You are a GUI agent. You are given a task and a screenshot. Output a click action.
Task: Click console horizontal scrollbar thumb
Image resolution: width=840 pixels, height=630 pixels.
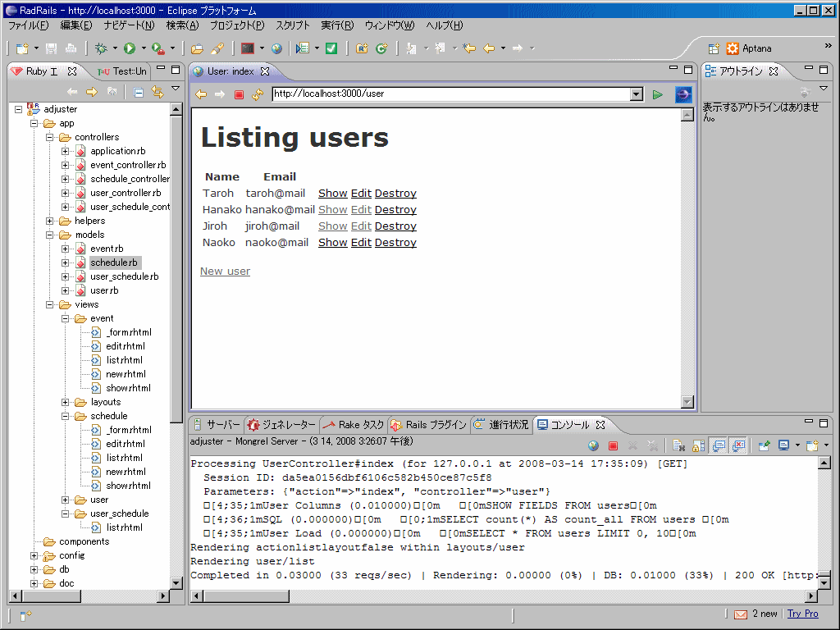(x=246, y=596)
